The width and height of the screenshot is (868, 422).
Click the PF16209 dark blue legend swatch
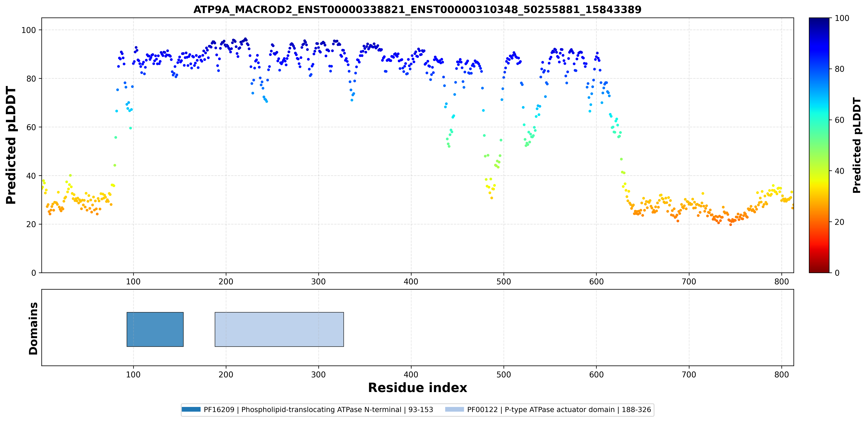(x=191, y=410)
